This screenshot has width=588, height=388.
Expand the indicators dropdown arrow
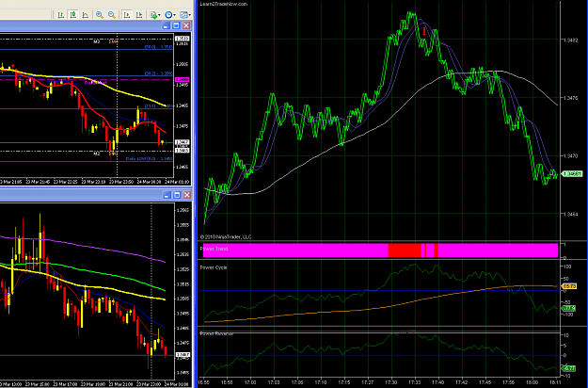point(159,15)
